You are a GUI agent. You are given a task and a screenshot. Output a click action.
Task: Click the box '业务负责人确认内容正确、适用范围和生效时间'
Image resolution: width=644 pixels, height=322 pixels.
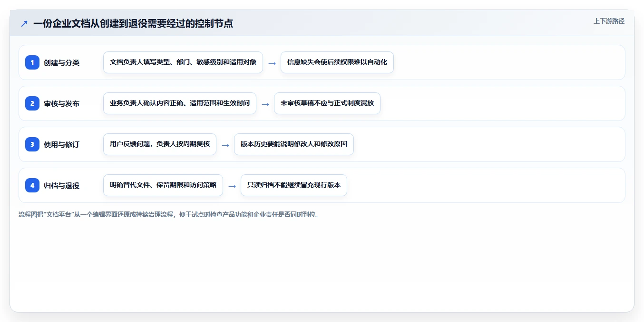(x=180, y=103)
